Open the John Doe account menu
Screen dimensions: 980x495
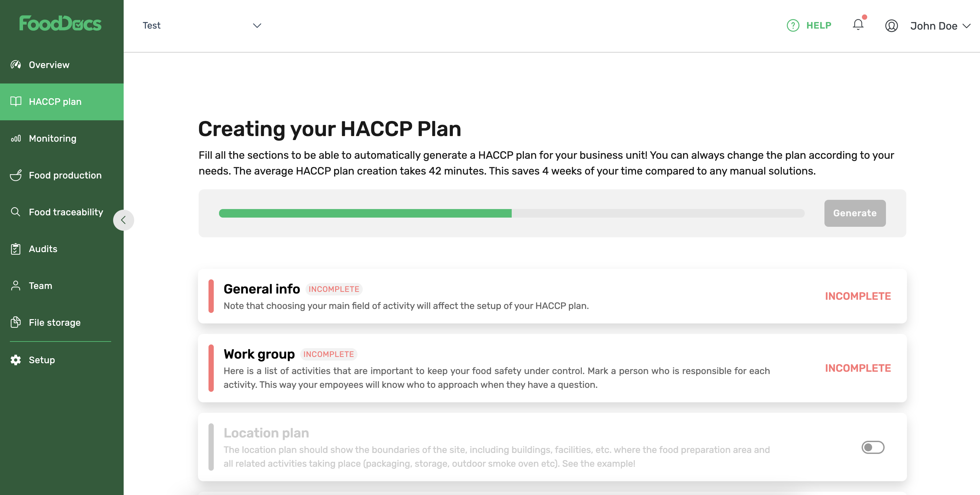940,25
